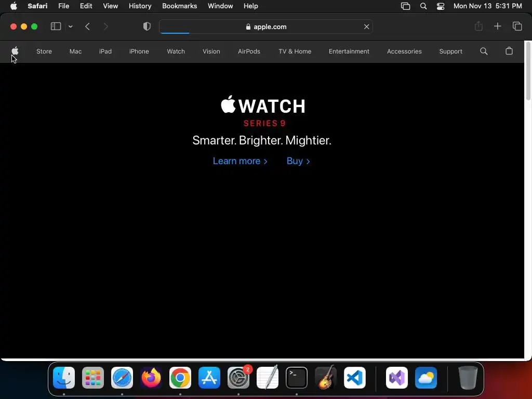Open Finder from the Dock

click(64, 378)
